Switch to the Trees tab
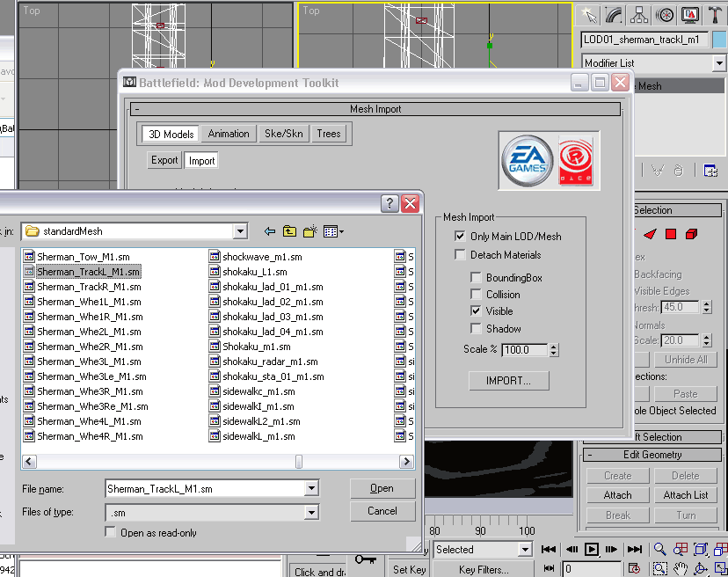This screenshot has height=577, width=728. point(329,134)
